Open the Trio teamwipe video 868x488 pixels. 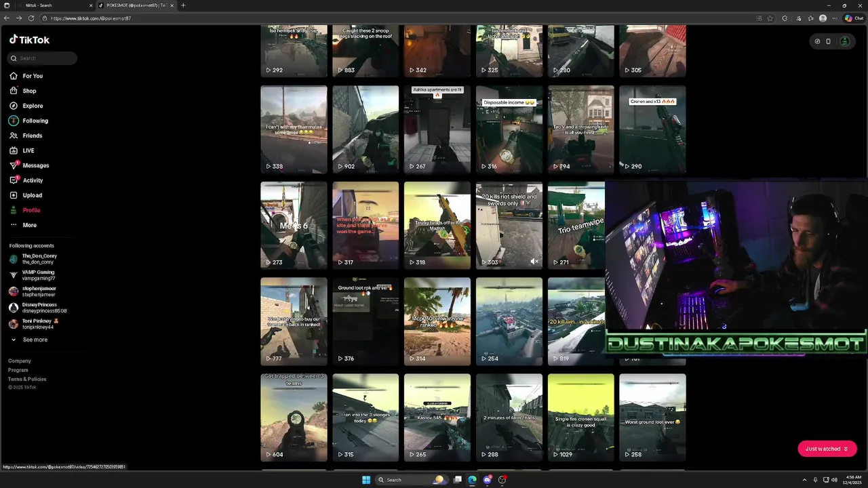pos(576,226)
